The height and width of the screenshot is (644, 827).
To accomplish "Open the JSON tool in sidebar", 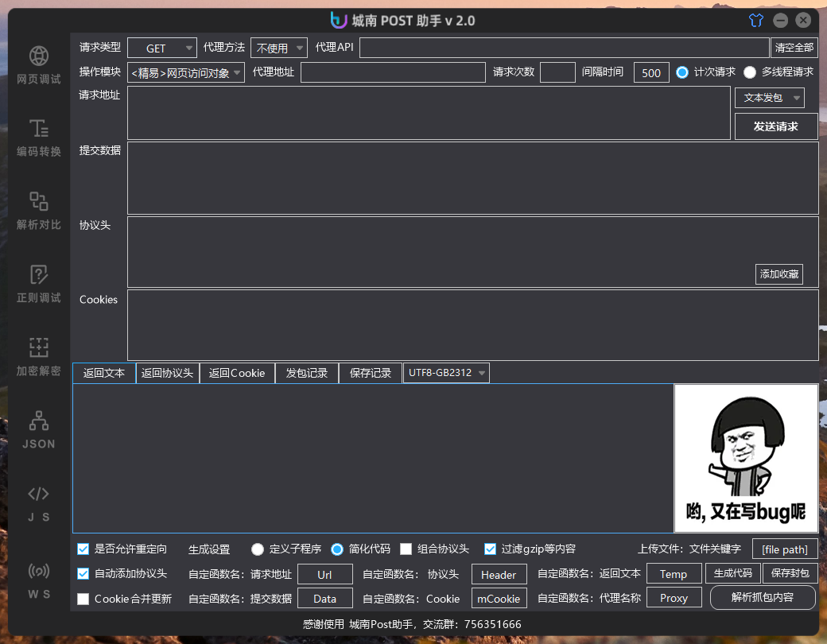I will [x=38, y=430].
